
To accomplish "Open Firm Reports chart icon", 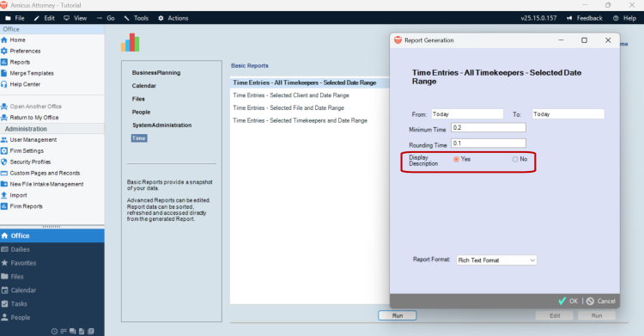I will [4, 206].
